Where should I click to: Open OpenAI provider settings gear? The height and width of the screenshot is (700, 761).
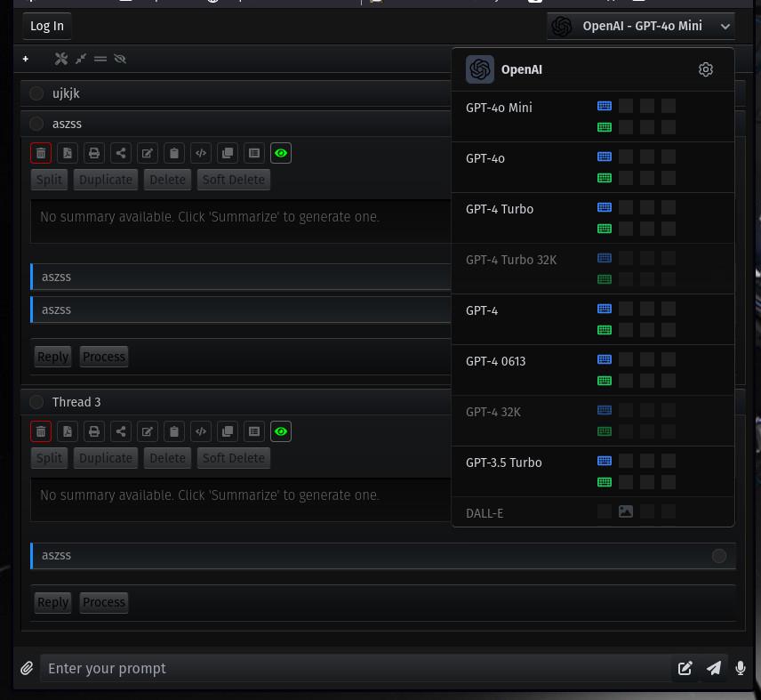point(705,69)
